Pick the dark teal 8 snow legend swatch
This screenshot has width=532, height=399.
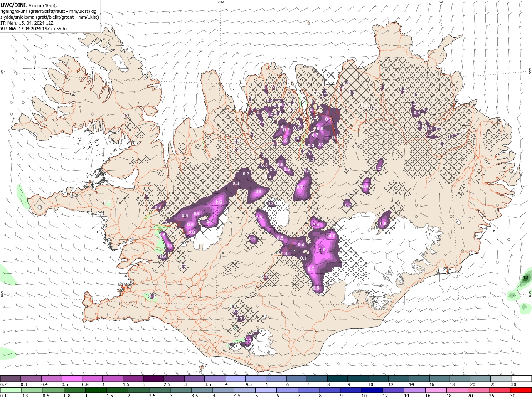click(337, 378)
